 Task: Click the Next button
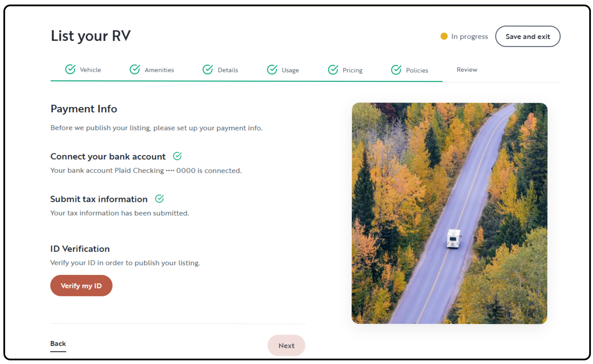[x=286, y=345]
